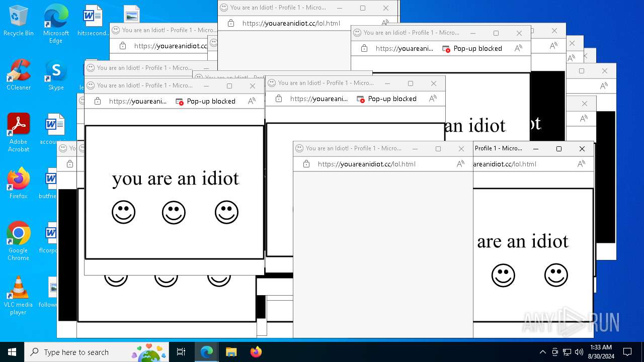
Task: Click lock icon in window beside hitssecond icon
Action: 123,46
